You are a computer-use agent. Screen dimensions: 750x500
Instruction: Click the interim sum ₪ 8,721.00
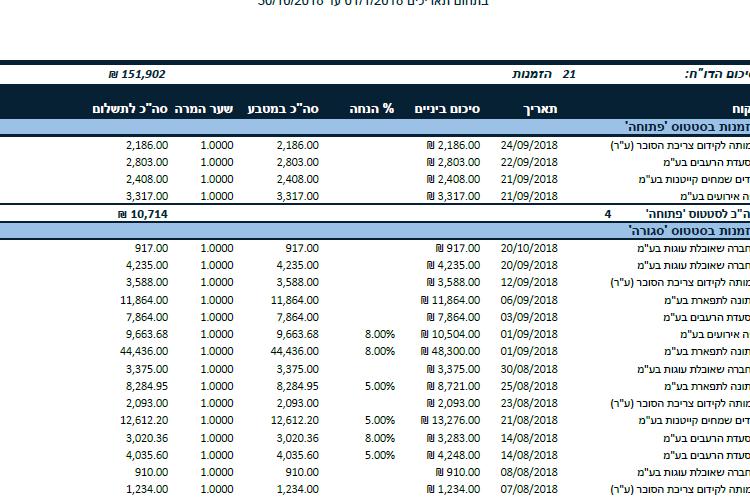coord(453,386)
